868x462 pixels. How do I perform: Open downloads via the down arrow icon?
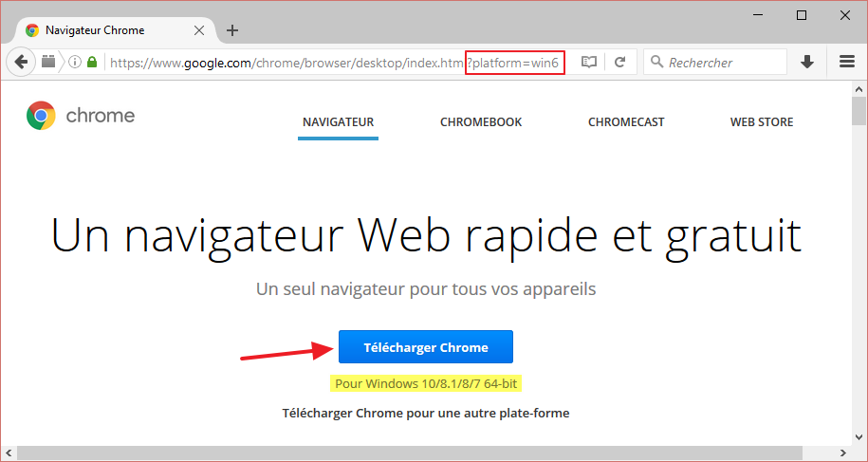[807, 62]
